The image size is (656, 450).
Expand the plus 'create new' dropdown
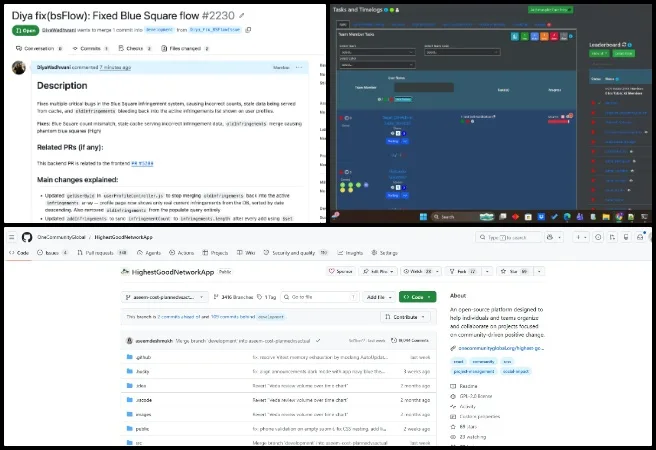coord(581,238)
